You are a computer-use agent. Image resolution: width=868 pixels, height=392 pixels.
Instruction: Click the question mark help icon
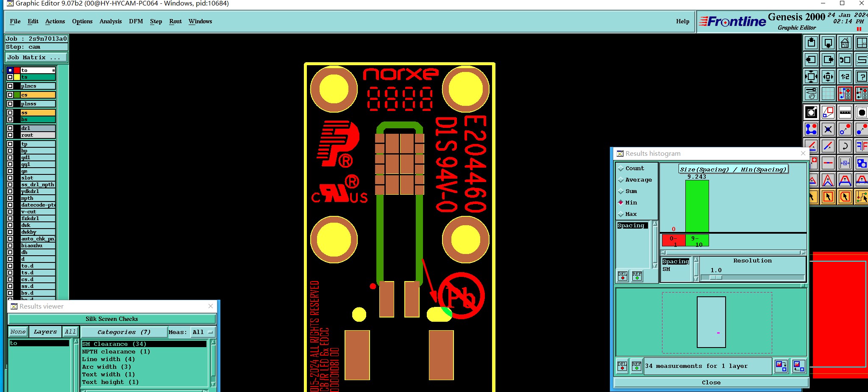[862, 77]
